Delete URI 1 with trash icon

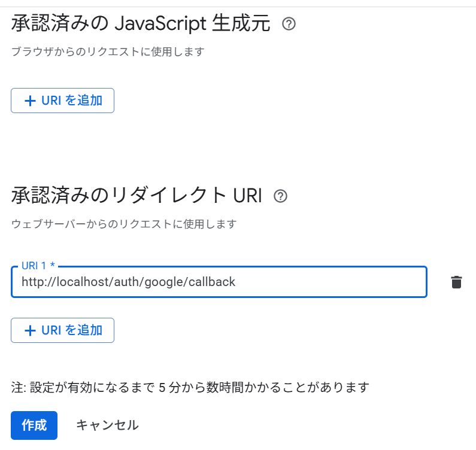pos(456,282)
